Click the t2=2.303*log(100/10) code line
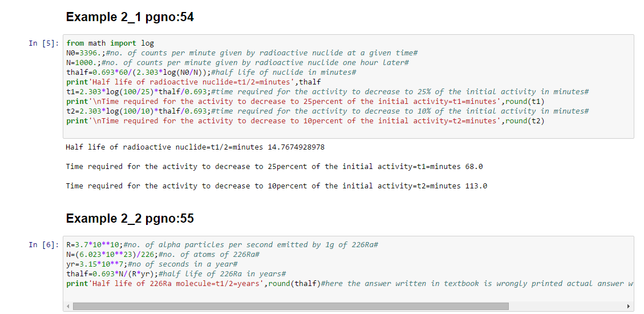 tap(327, 111)
